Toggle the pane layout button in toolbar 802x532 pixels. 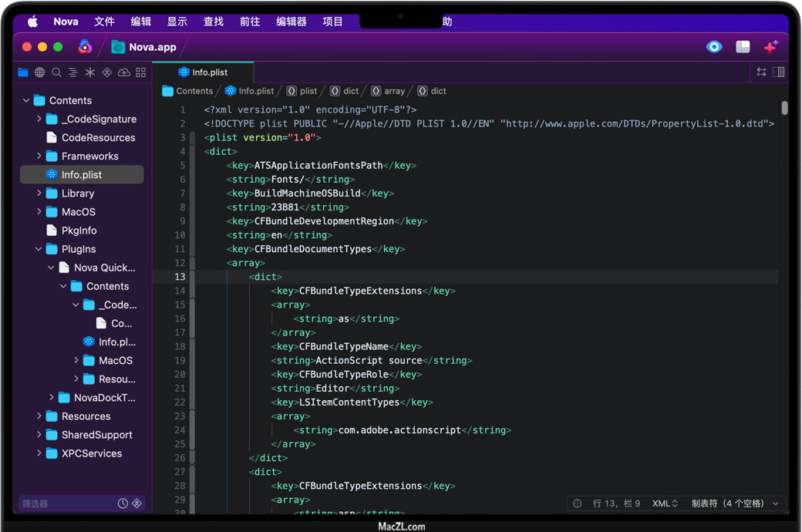coord(743,47)
